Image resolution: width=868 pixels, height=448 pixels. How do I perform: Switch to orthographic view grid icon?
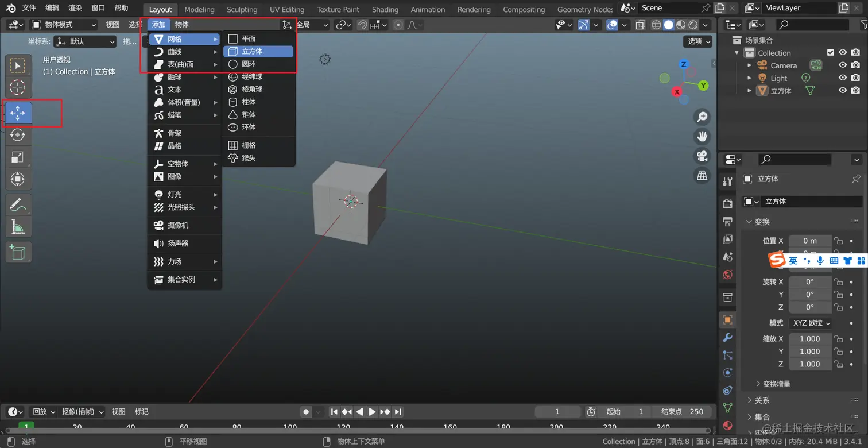pyautogui.click(x=702, y=176)
